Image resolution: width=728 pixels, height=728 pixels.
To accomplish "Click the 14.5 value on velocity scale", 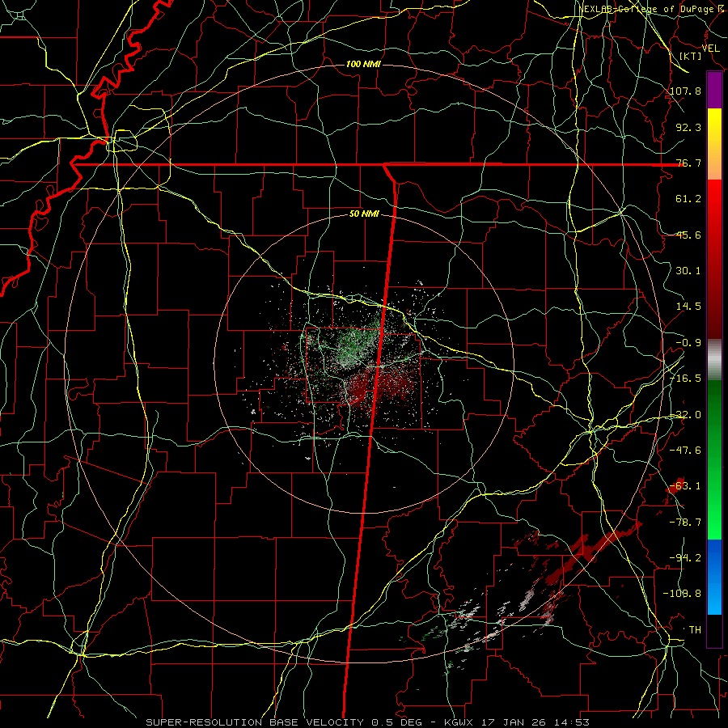I will click(688, 307).
